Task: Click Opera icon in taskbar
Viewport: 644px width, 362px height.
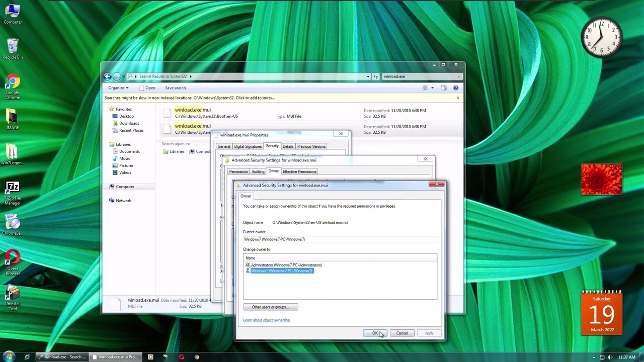Action: coord(182,357)
